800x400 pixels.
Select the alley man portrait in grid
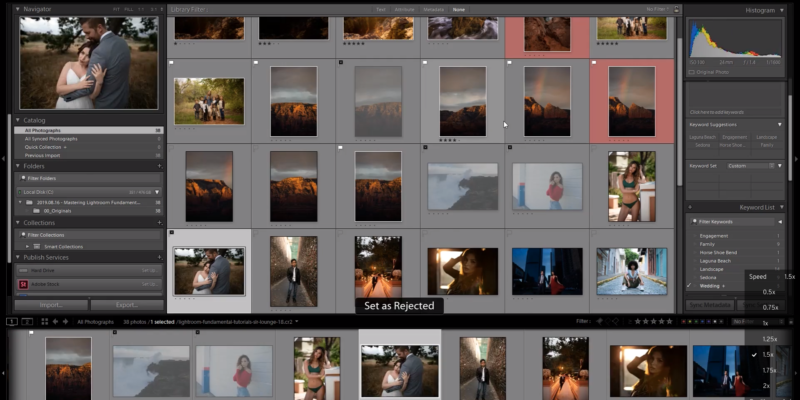coord(293,271)
